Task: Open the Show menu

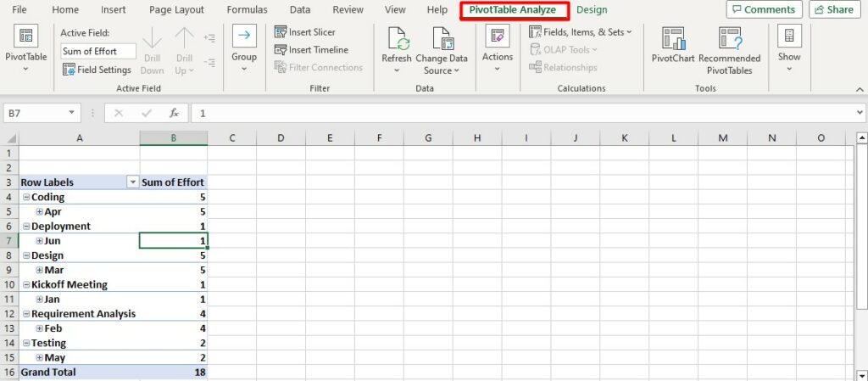Action: pyautogui.click(x=789, y=50)
